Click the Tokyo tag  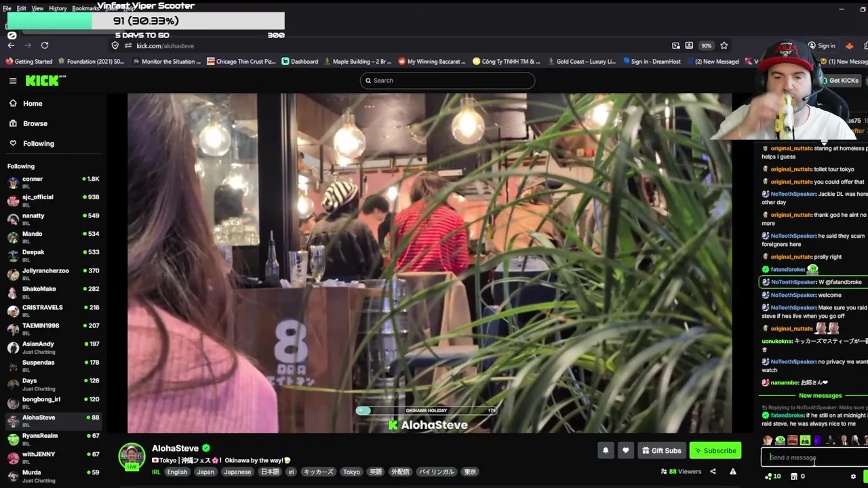[x=351, y=472]
